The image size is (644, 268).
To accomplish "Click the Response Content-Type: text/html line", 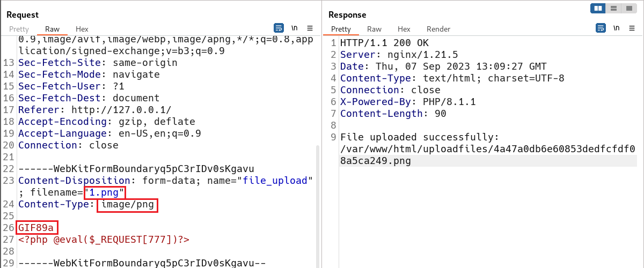I will pos(452,78).
